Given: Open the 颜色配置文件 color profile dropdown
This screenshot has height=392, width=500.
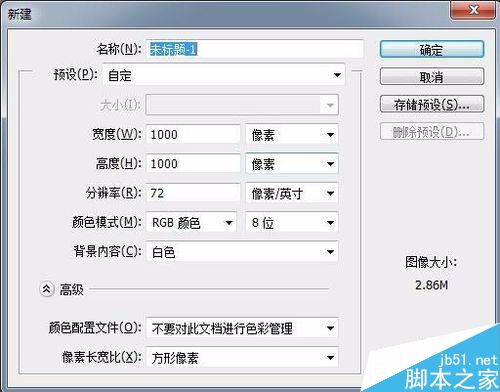Looking at the screenshot, I should [242, 328].
